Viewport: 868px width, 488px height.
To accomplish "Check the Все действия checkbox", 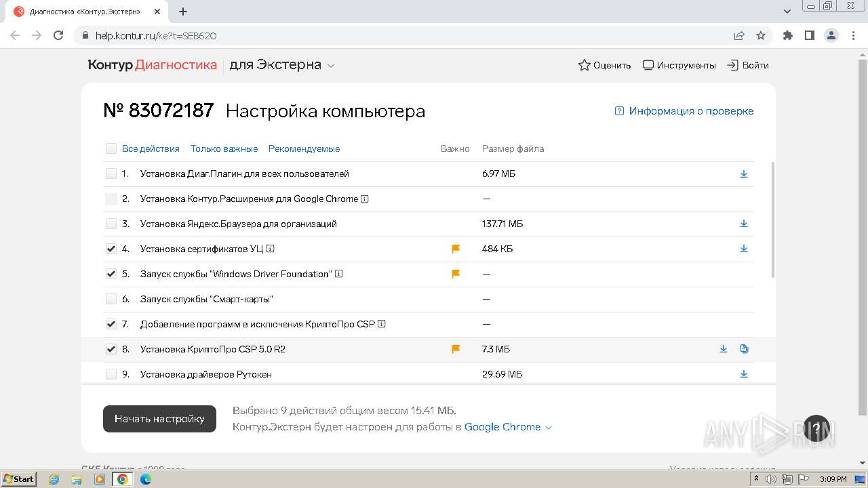I will pos(111,148).
